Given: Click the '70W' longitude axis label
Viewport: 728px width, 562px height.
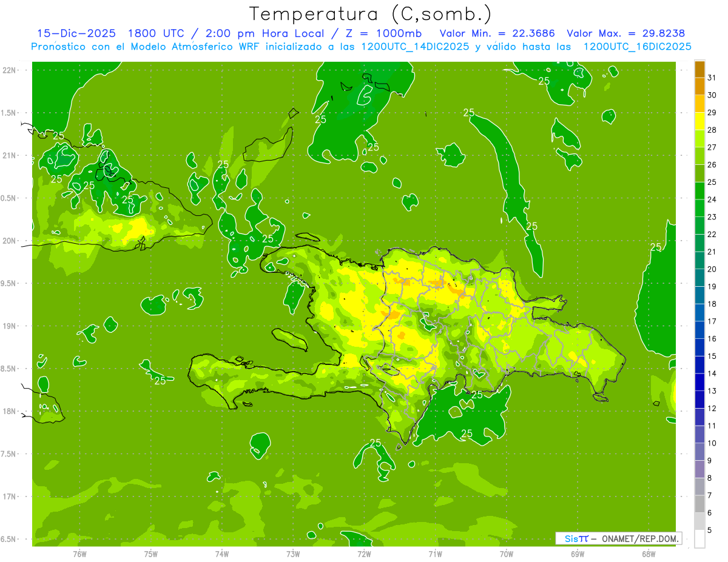Looking at the screenshot, I should 507,554.
